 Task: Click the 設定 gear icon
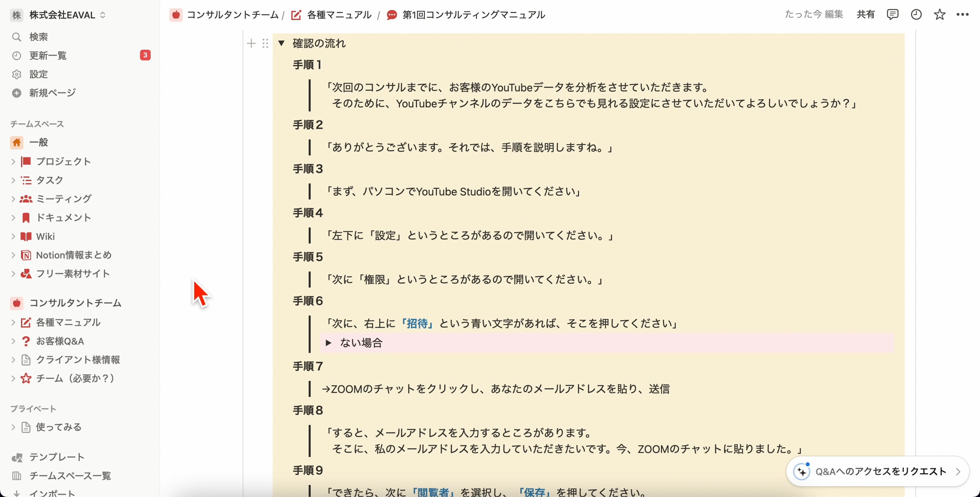tap(16, 74)
